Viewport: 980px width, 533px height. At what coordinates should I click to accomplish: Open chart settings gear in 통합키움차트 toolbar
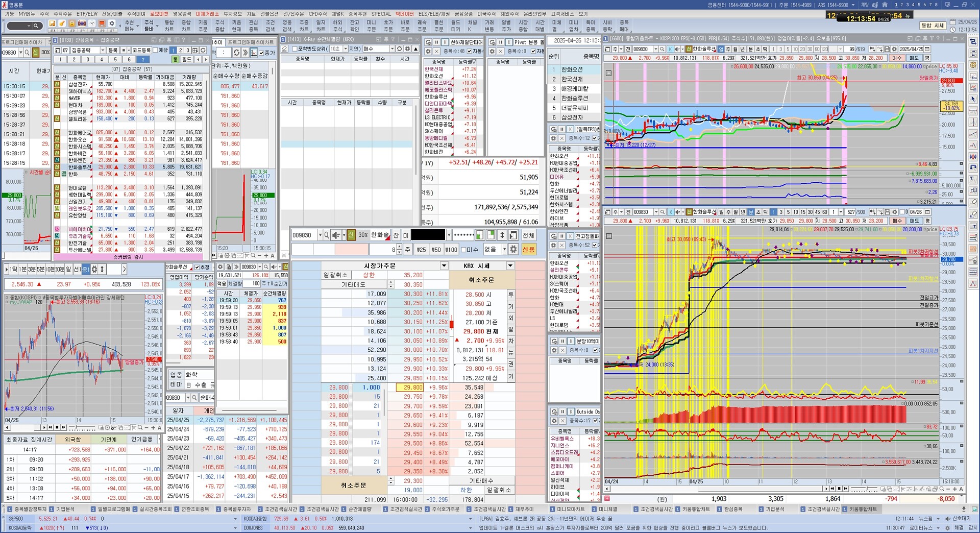894,49
